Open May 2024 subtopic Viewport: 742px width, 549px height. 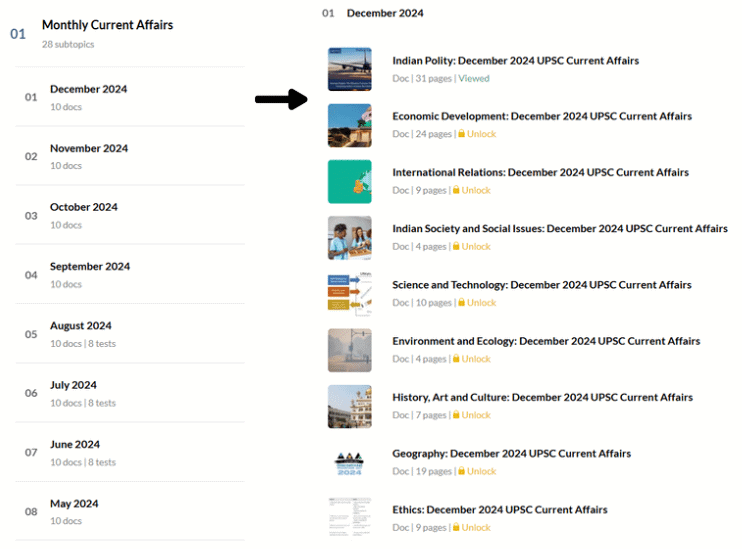click(74, 503)
